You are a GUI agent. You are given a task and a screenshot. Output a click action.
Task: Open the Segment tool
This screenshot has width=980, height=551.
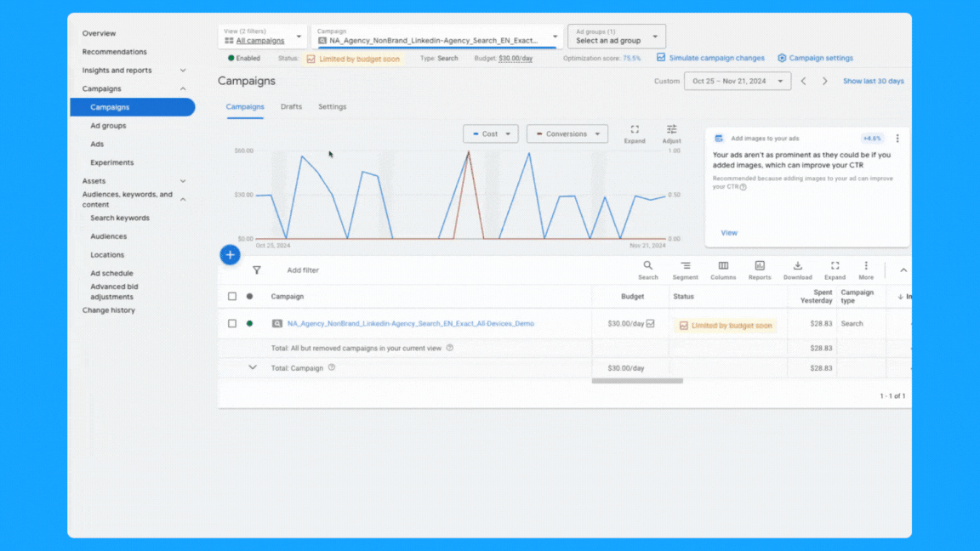686,270
